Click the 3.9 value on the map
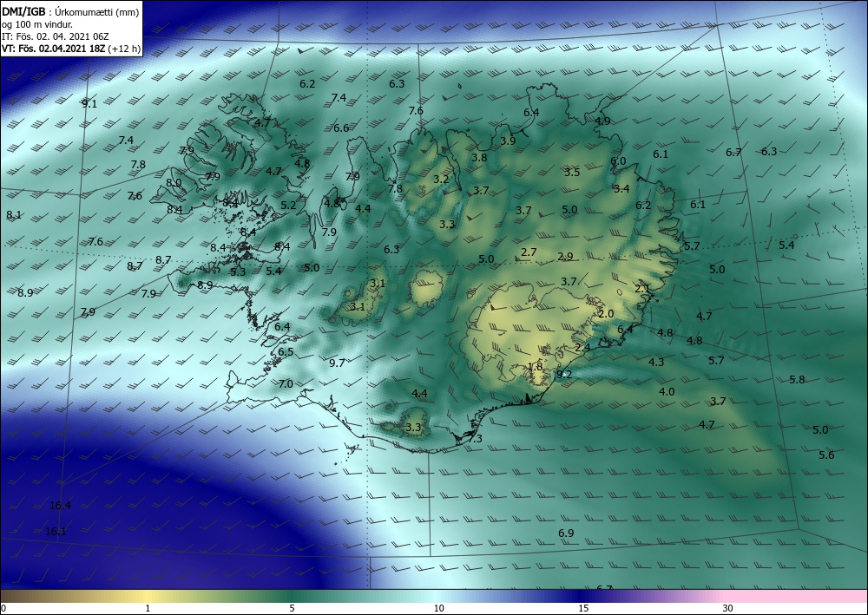The height and width of the screenshot is (615, 868). click(x=508, y=141)
